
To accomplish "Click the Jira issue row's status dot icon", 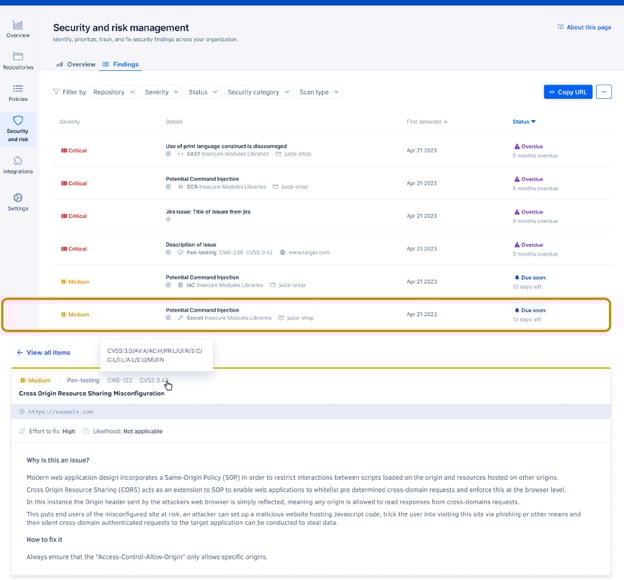I will pyautogui.click(x=168, y=219).
